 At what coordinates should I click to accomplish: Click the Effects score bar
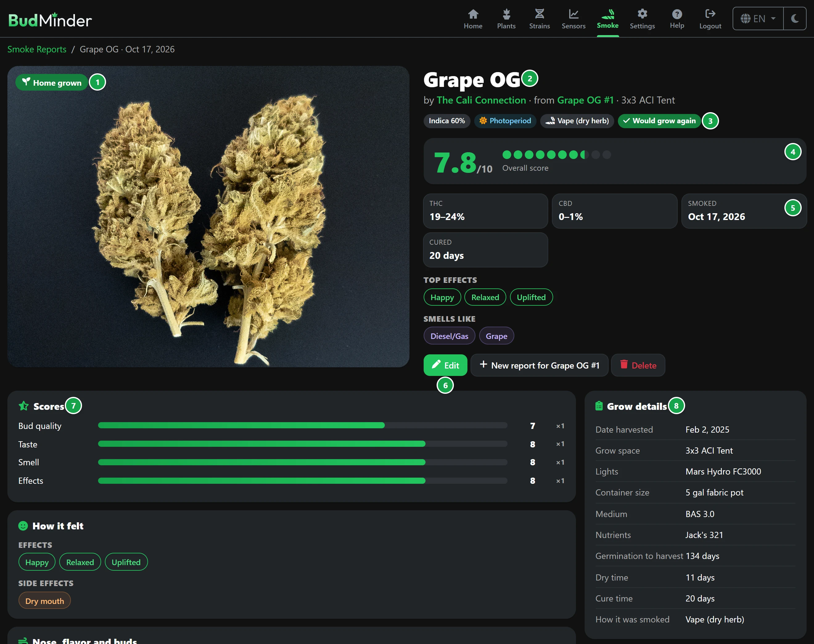(302, 481)
